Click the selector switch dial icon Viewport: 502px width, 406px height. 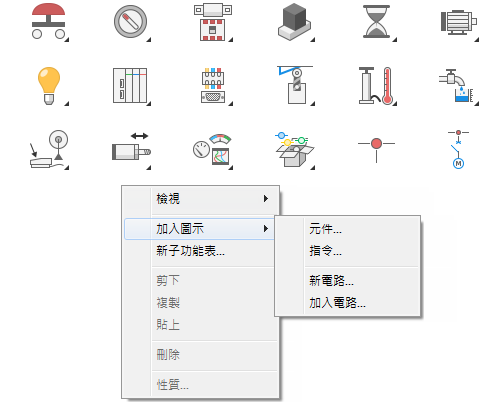[130, 21]
